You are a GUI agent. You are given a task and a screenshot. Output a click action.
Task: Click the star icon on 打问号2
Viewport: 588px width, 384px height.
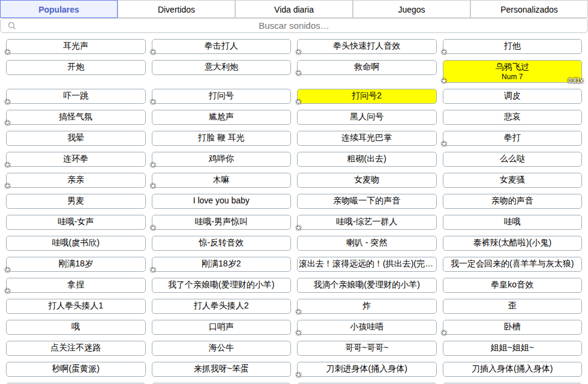pos(299,101)
